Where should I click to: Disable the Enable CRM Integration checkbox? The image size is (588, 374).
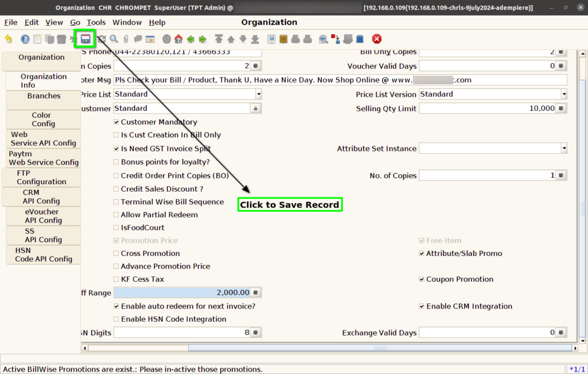pyautogui.click(x=421, y=306)
